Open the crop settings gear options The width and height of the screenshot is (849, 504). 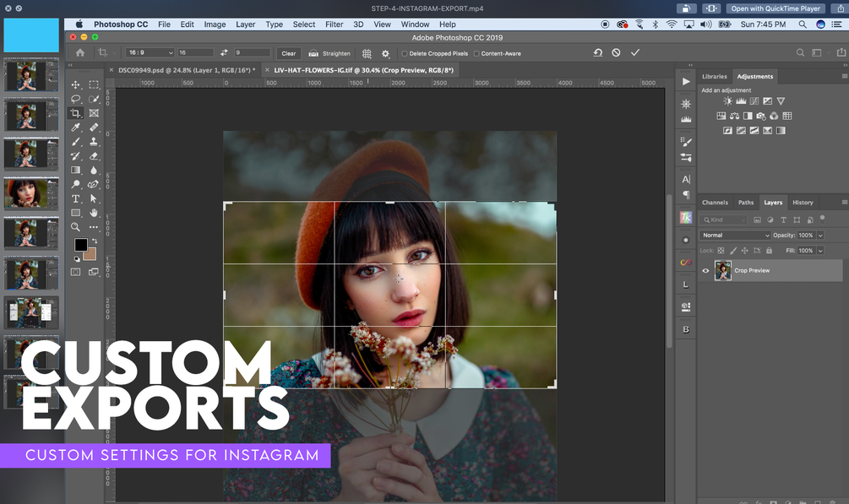coord(385,53)
